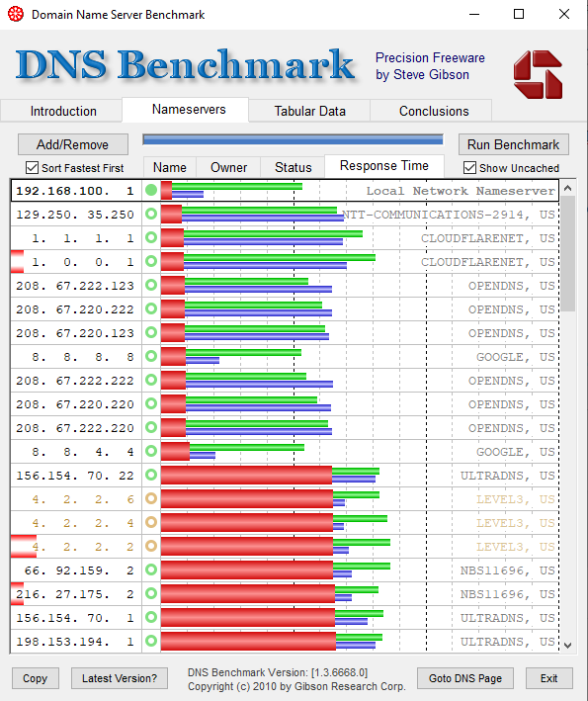This screenshot has height=701, width=588.
Task: Click the status ring for 208.67.222.220
Action: point(151,427)
